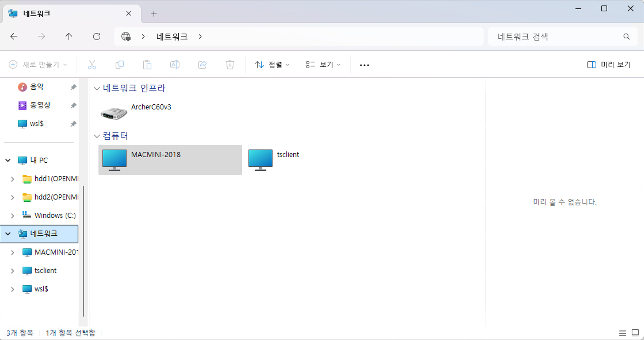Open the 정렬 sort dropdown
Image resolution: width=644 pixels, height=340 pixels.
click(x=272, y=65)
